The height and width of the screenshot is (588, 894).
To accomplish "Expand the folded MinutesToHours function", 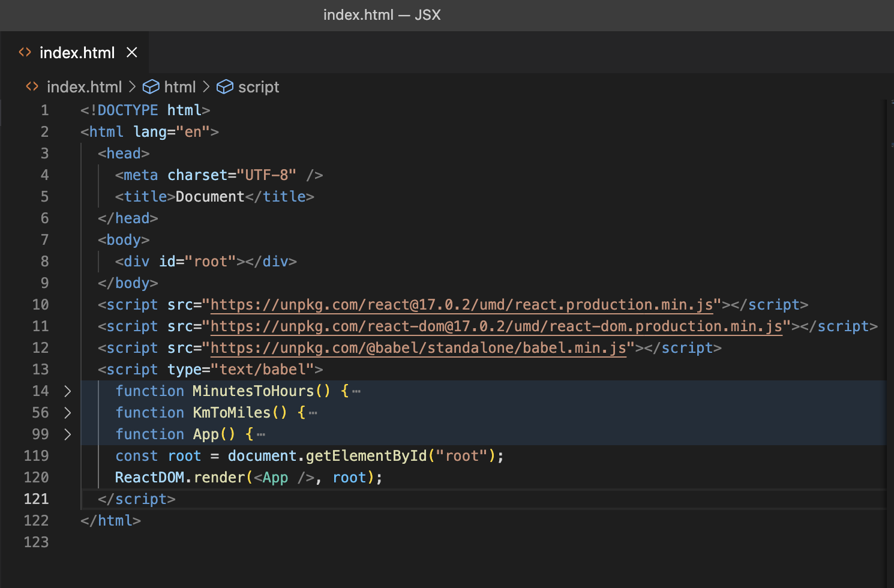I will [x=68, y=391].
